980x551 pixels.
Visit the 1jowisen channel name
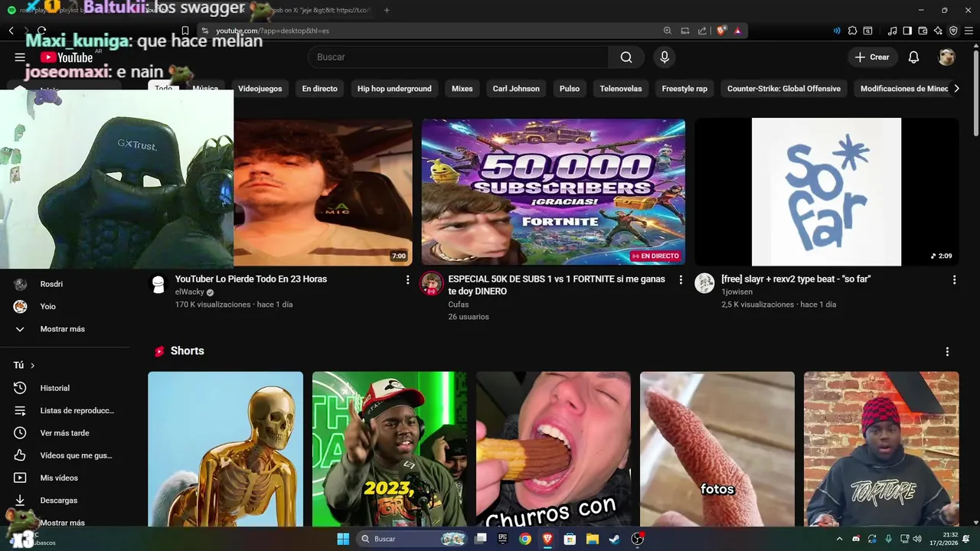737,292
